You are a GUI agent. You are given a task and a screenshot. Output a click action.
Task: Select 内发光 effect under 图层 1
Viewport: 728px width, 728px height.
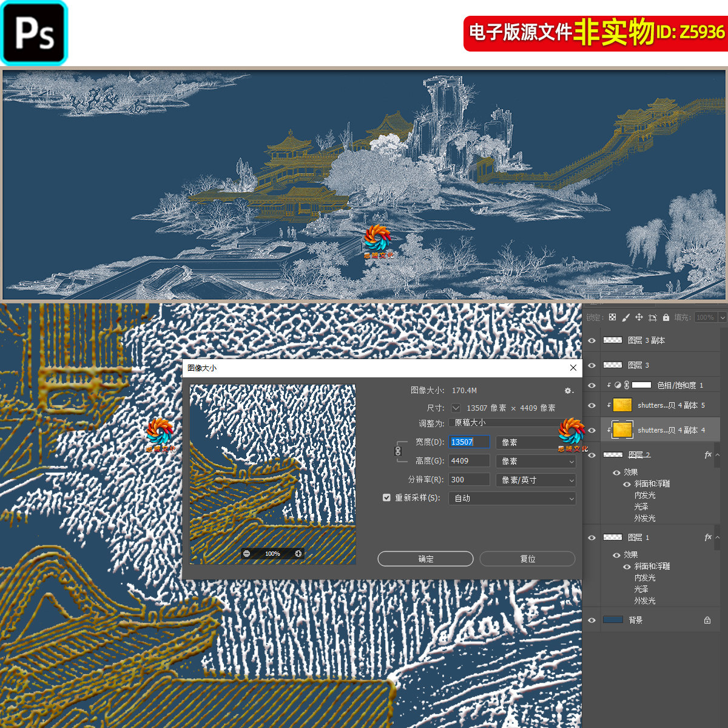pyautogui.click(x=645, y=578)
